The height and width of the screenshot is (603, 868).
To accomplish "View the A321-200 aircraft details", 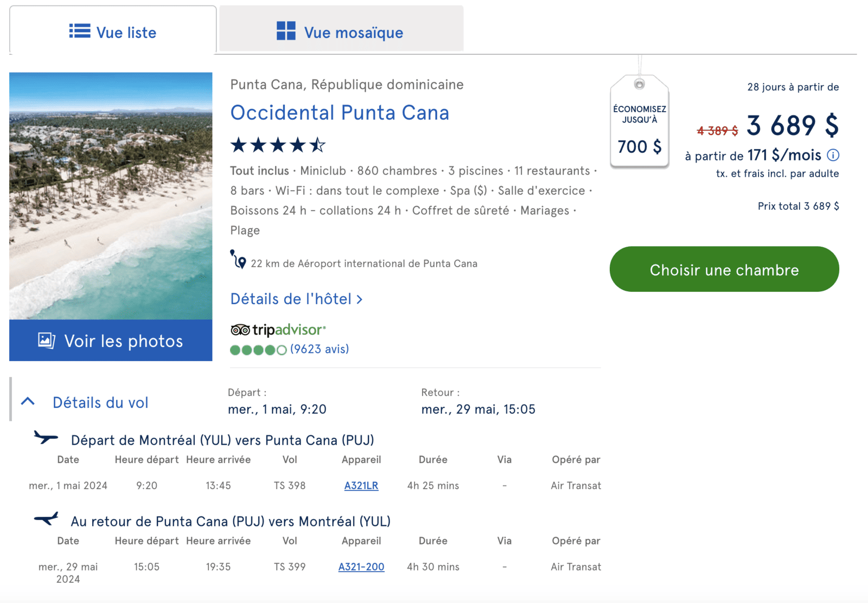I will (361, 567).
